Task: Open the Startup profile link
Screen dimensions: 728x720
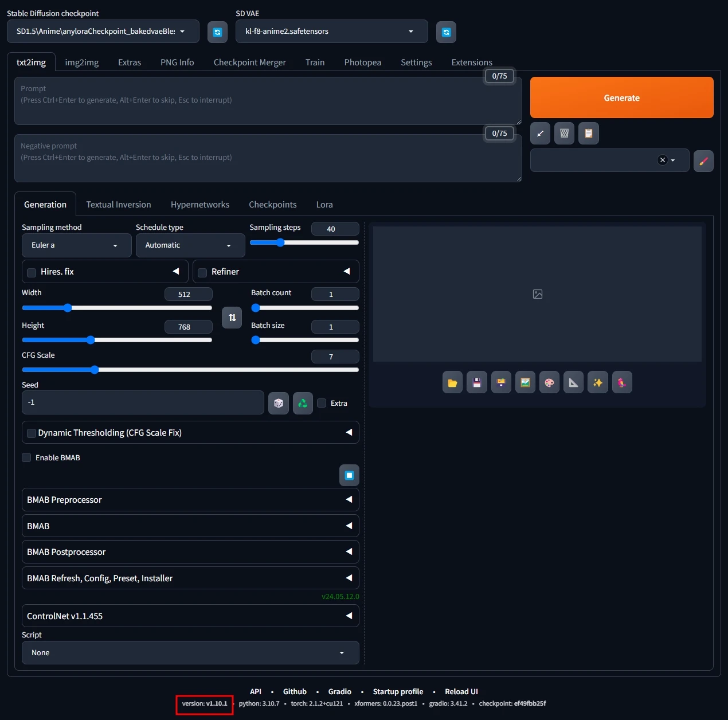Action: [x=398, y=691]
